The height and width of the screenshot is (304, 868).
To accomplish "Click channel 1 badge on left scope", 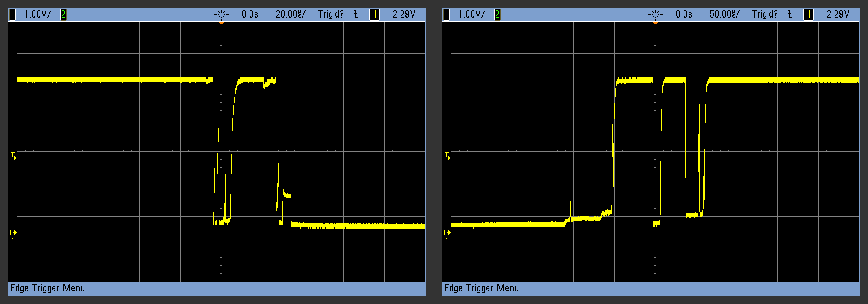I will [x=13, y=15].
